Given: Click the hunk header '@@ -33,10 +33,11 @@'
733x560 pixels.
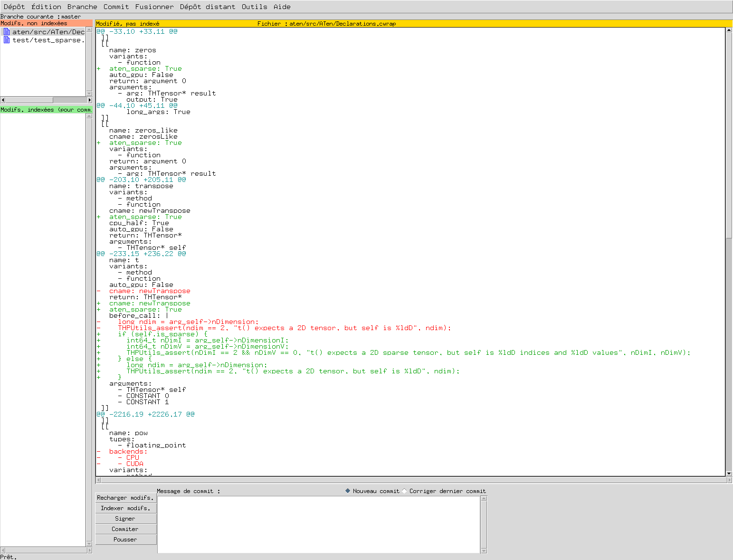Looking at the screenshot, I should (x=137, y=31).
